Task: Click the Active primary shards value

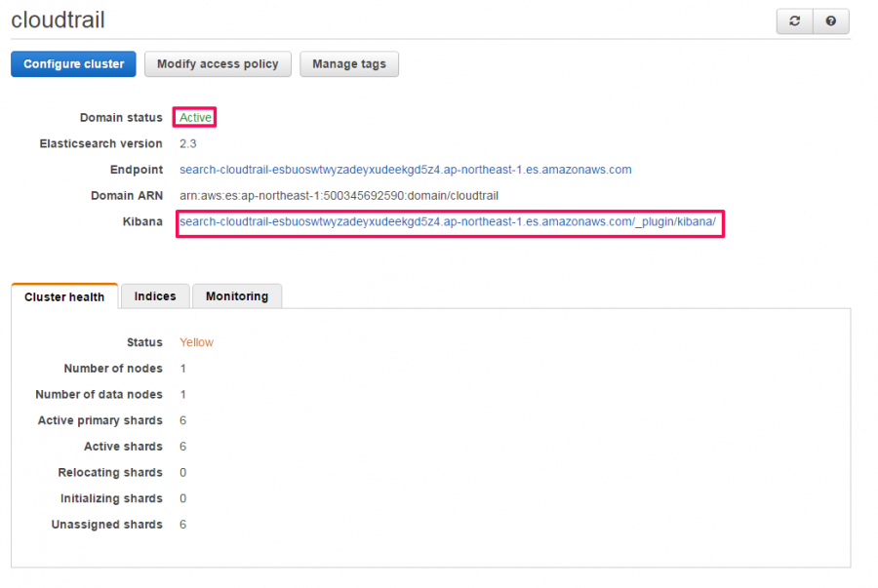Action: click(182, 420)
